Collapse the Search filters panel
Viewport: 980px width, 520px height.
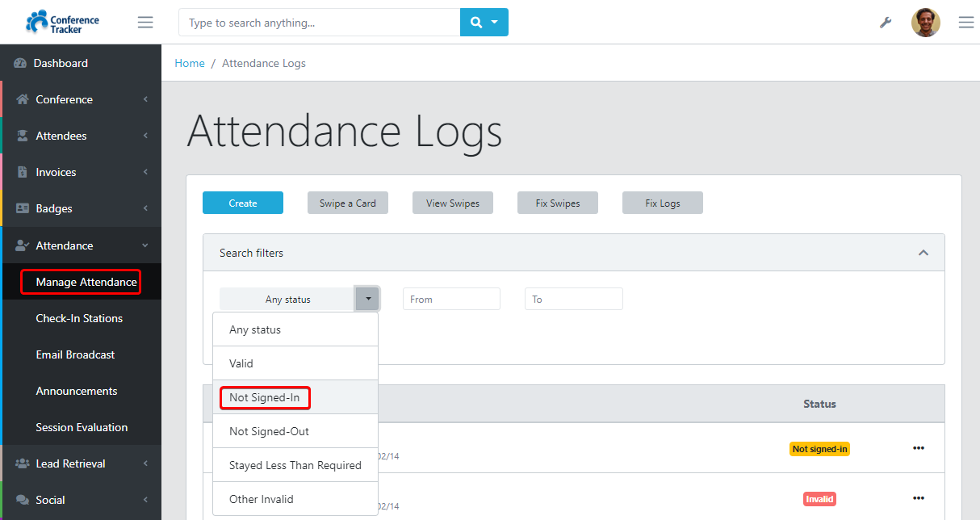(x=923, y=253)
